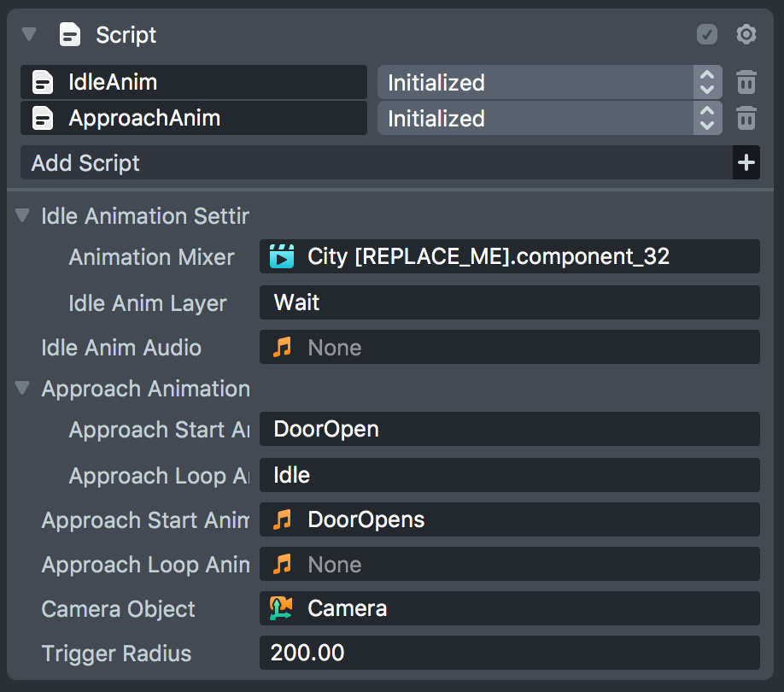The image size is (784, 692).
Task: Collapse the Script component section
Action: pos(30,34)
